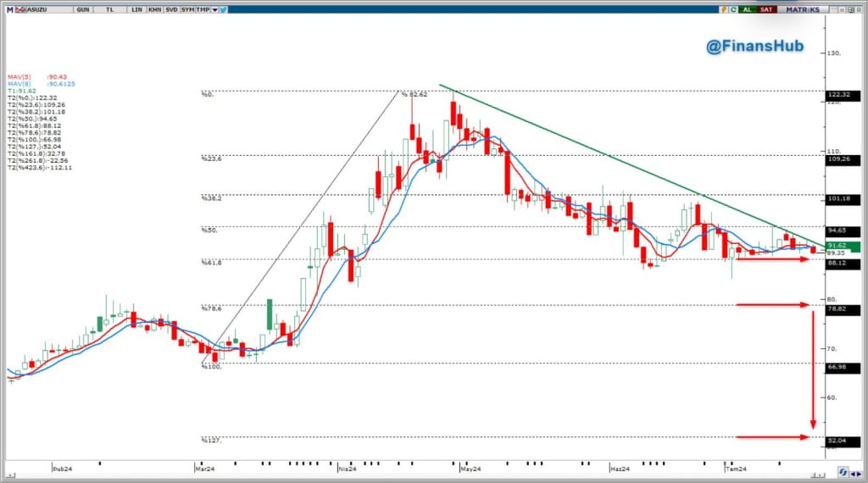
Task: Click the %23.6 Fibonacci level label
Action: point(212,158)
